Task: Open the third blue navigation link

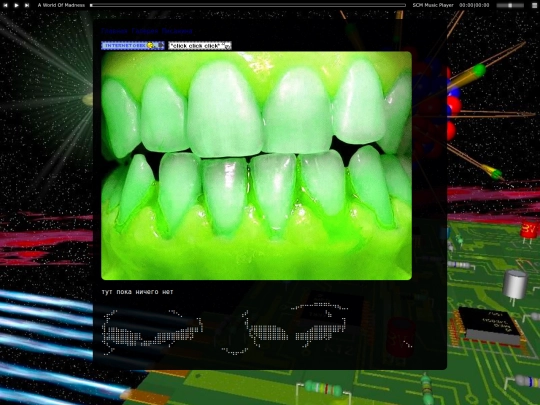Action: coord(177,31)
